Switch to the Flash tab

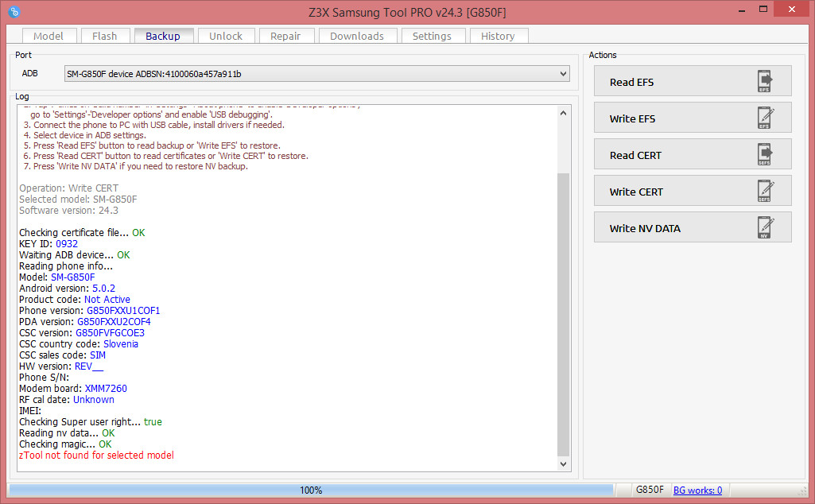[x=104, y=36]
